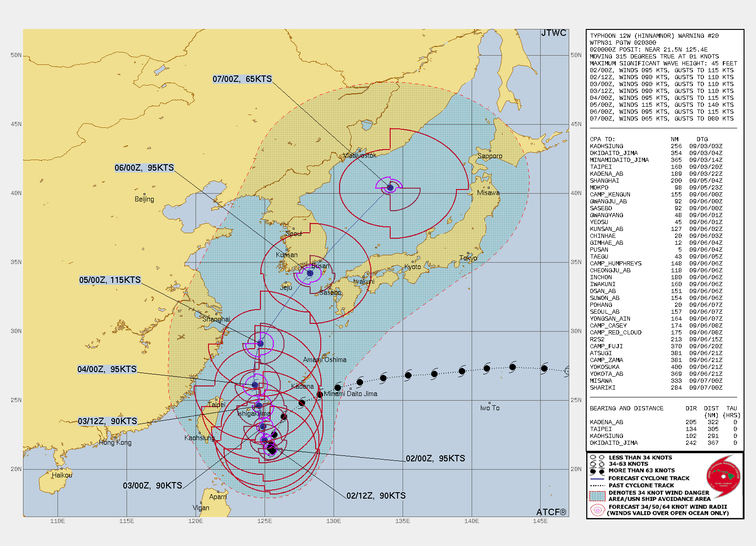Click the 34 knot danger area legend swatch

click(x=597, y=496)
